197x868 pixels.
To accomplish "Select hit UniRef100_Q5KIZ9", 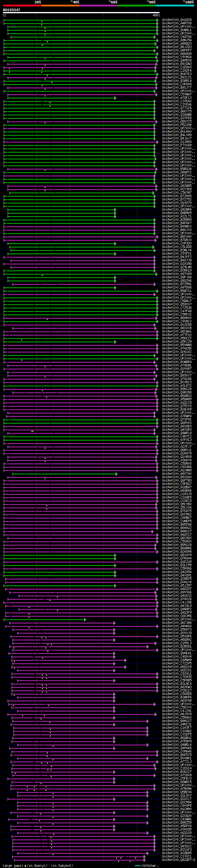I will click(x=177, y=341).
